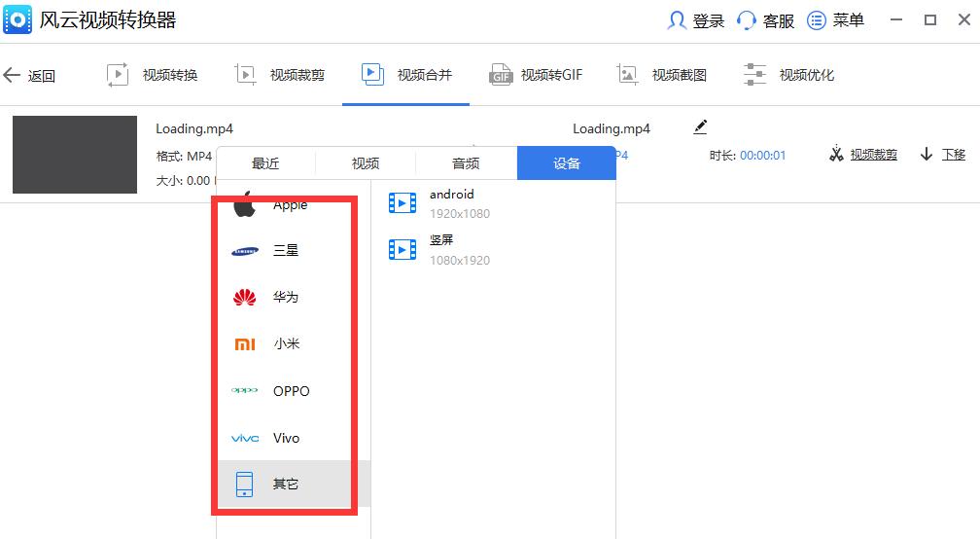Click the 视频合并 toolbar icon
This screenshot has width=980, height=539.
(x=372, y=74)
